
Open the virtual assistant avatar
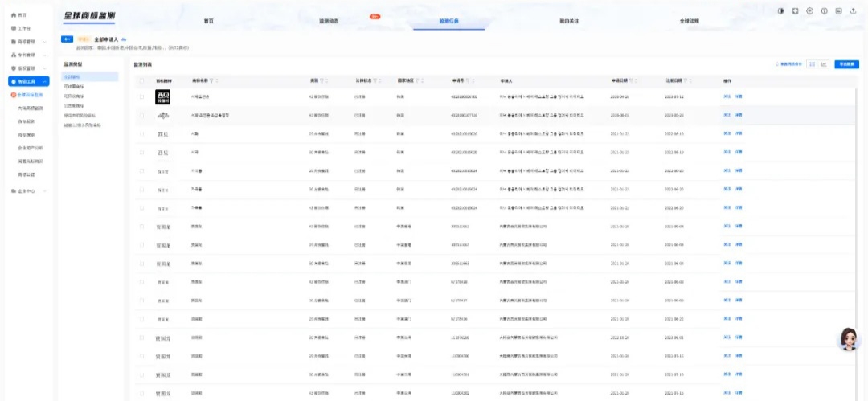(846, 339)
